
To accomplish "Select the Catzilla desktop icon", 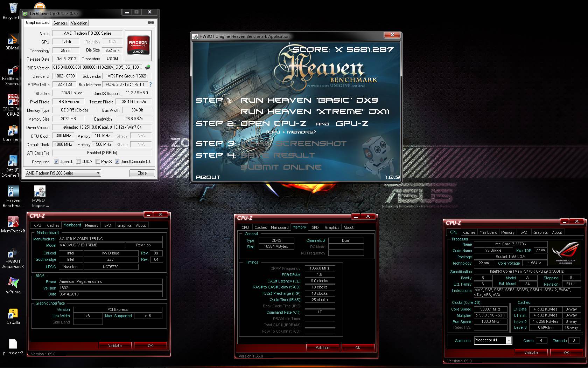I will click(x=13, y=316).
